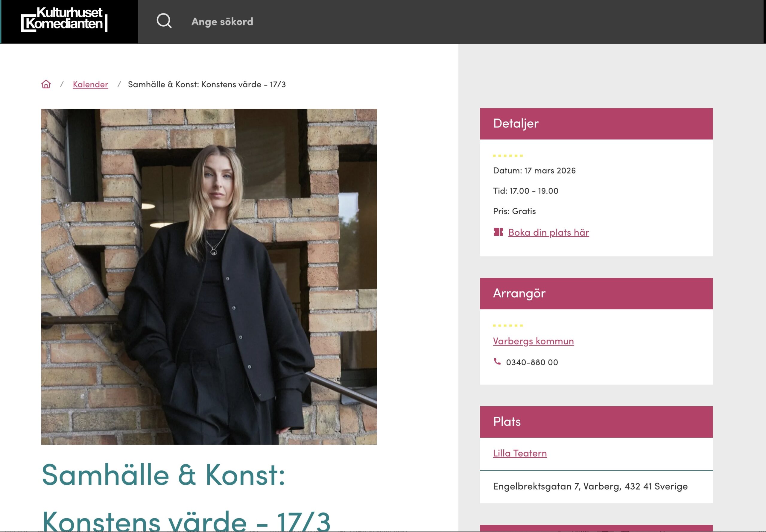Image resolution: width=766 pixels, height=532 pixels.
Task: Open the Varbergs kommun organizer link
Action: pos(533,341)
